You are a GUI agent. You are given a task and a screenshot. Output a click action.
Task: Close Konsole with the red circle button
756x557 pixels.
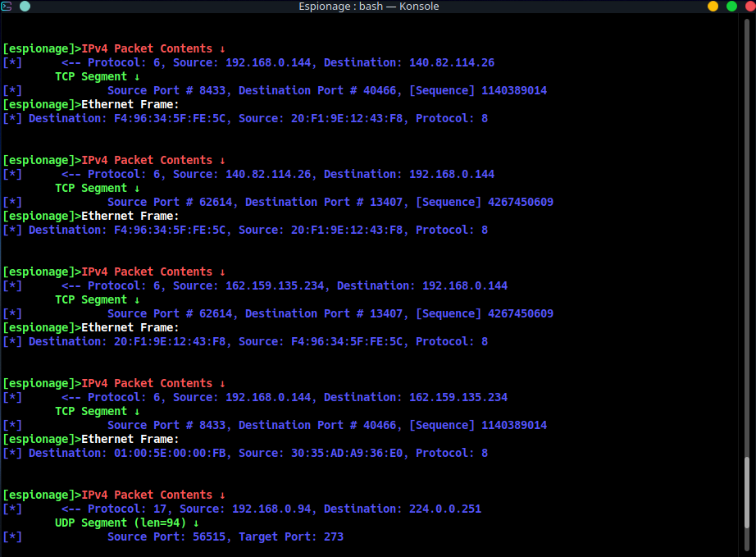tap(748, 7)
